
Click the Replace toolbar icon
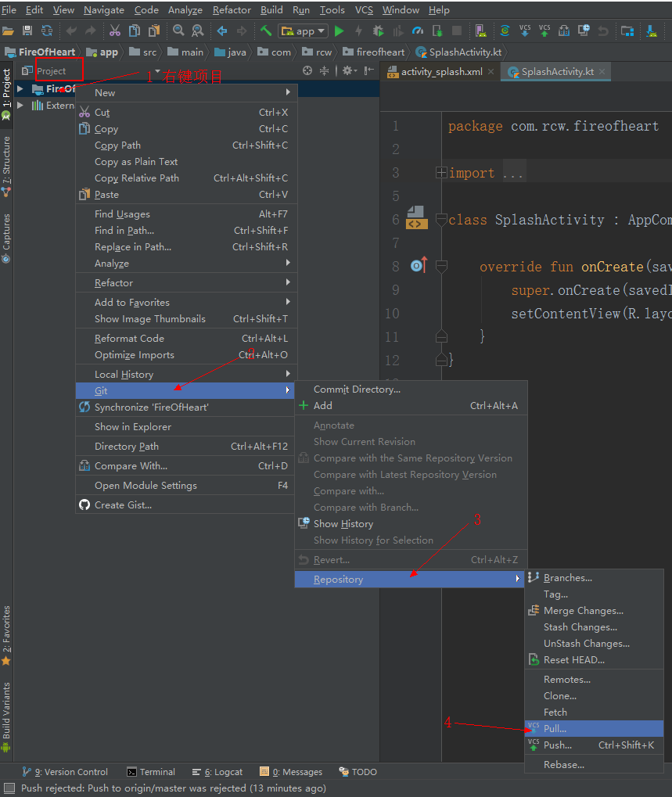pos(197,31)
